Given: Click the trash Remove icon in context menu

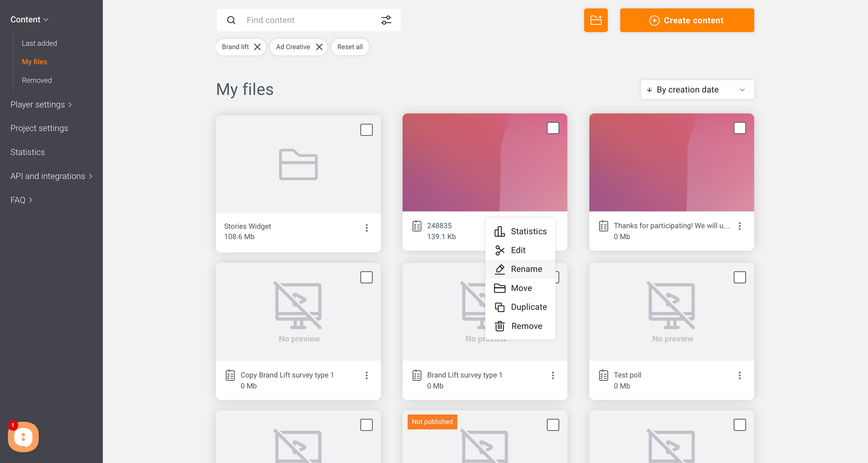Looking at the screenshot, I should 500,326.
